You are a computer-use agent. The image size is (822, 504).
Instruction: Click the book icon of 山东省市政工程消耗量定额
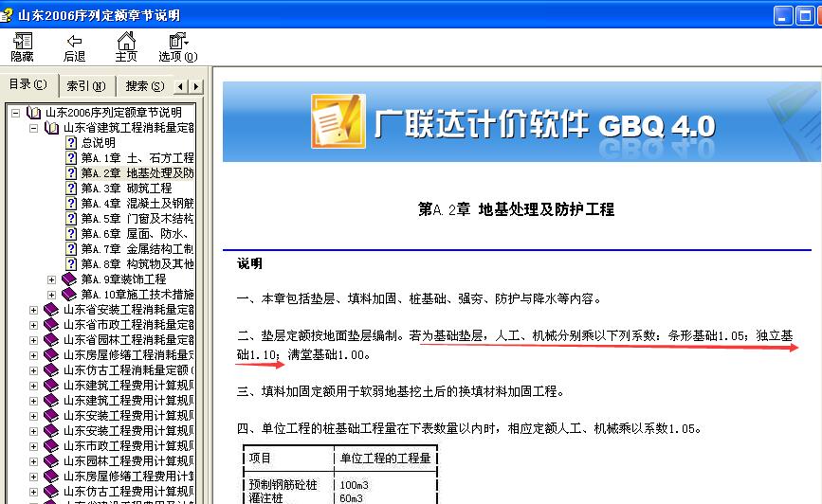click(51, 325)
